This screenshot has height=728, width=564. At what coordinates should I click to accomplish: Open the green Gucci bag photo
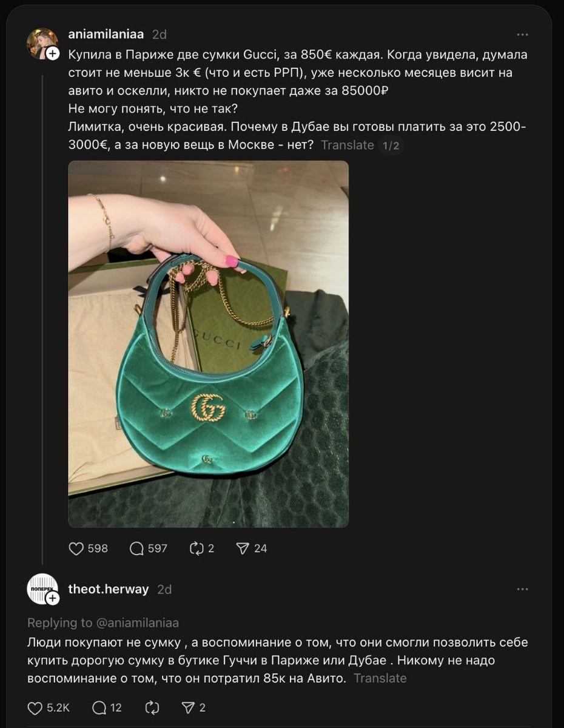click(208, 344)
